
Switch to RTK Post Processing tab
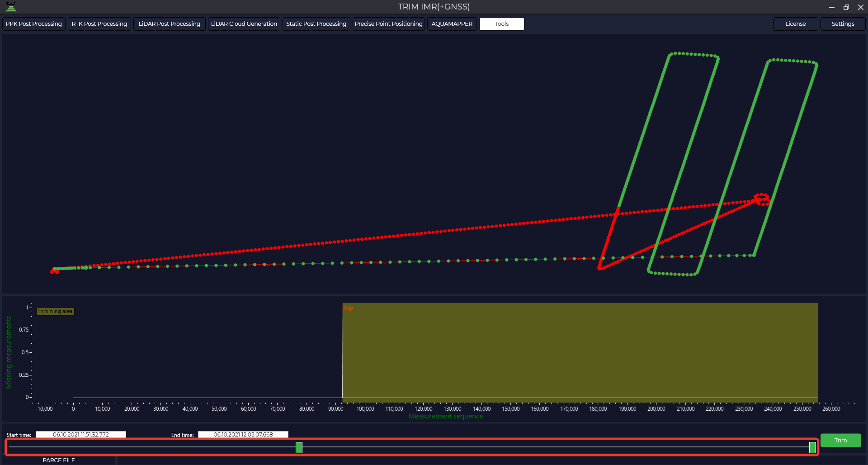click(x=99, y=24)
